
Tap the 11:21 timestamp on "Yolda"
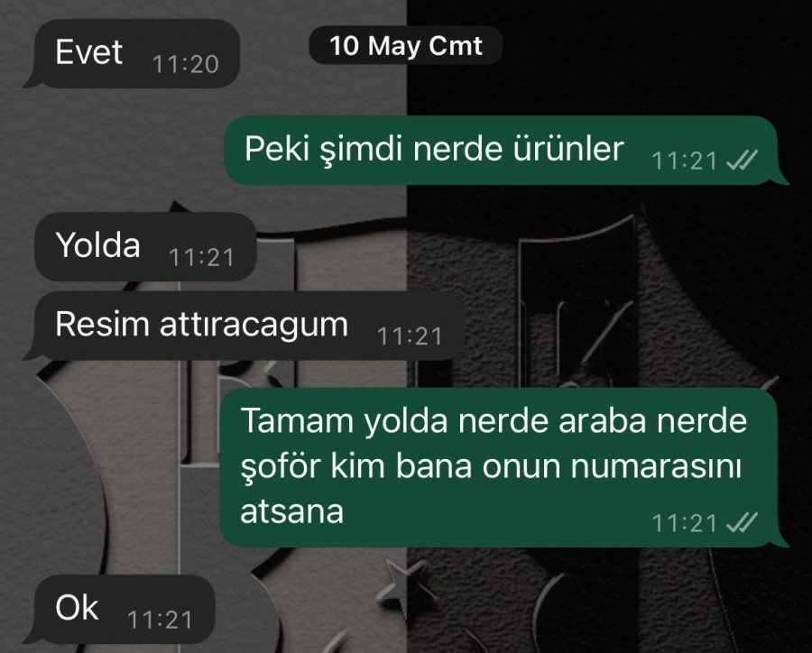201,257
